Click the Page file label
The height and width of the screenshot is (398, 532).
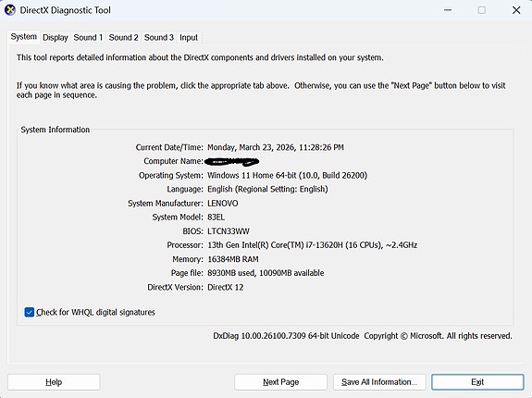(x=187, y=273)
